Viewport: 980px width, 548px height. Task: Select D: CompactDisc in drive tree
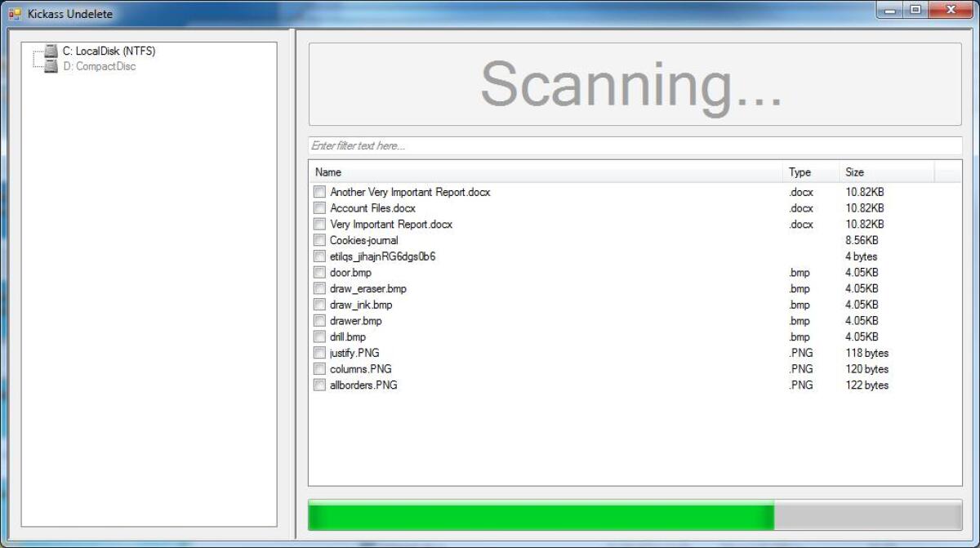(99, 67)
